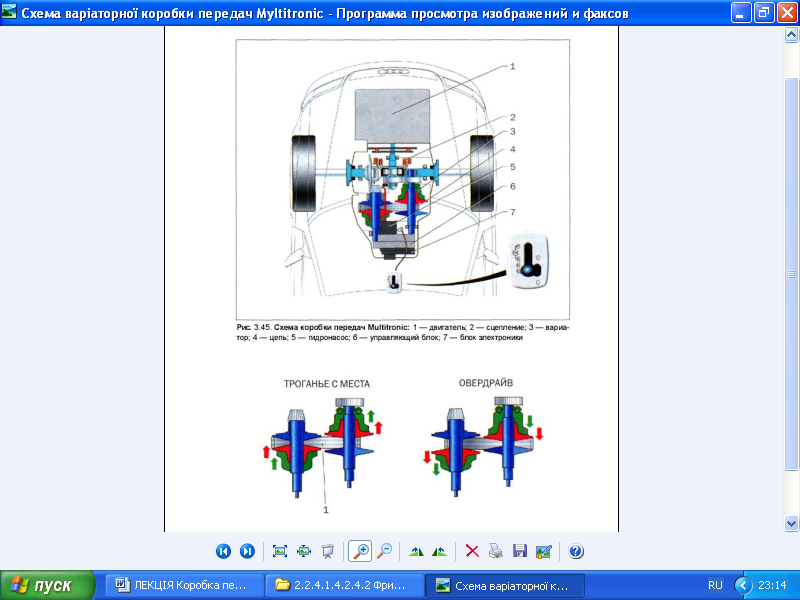This screenshot has height=600, width=800.
Task: Close the image viewer window
Action: click(x=787, y=13)
